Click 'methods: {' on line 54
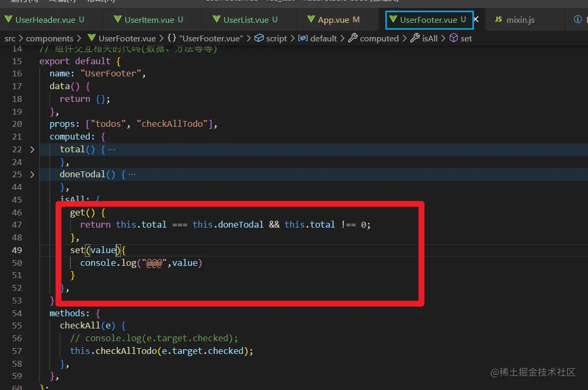This screenshot has height=390, width=588. click(75, 313)
